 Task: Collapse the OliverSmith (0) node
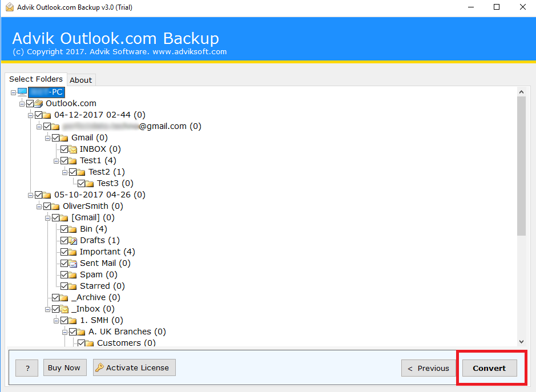(39, 207)
